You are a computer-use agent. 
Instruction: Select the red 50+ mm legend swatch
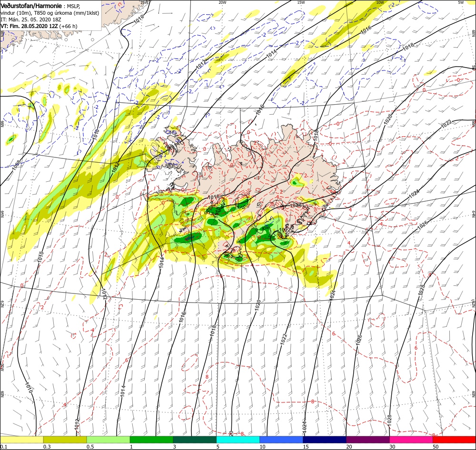455,440
